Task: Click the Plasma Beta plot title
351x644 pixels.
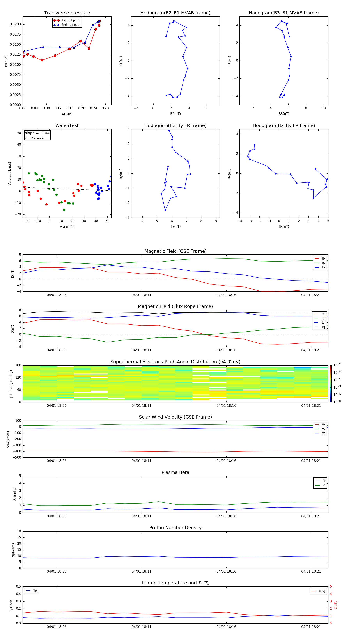Action: 175,473
